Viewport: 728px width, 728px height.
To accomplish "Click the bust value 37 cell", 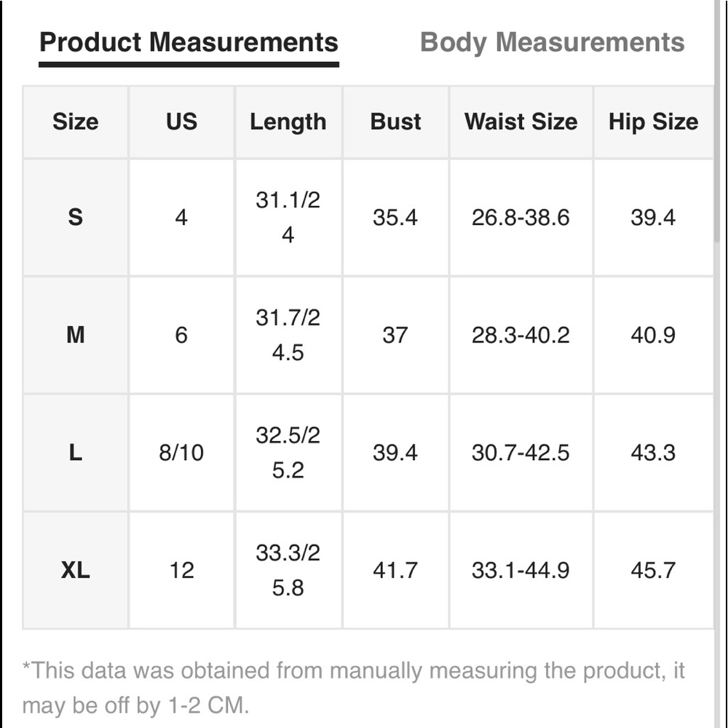I will (x=395, y=335).
